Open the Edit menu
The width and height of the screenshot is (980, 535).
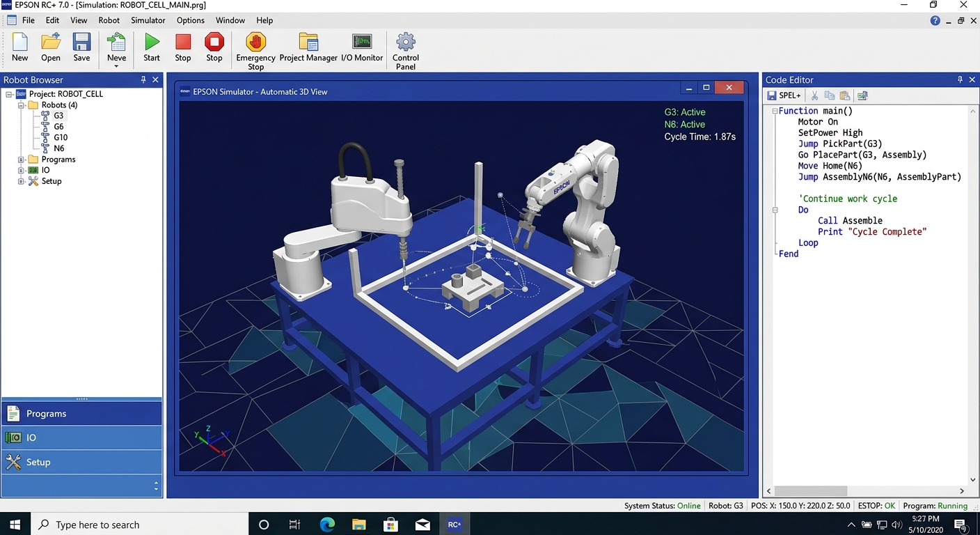[x=53, y=20]
